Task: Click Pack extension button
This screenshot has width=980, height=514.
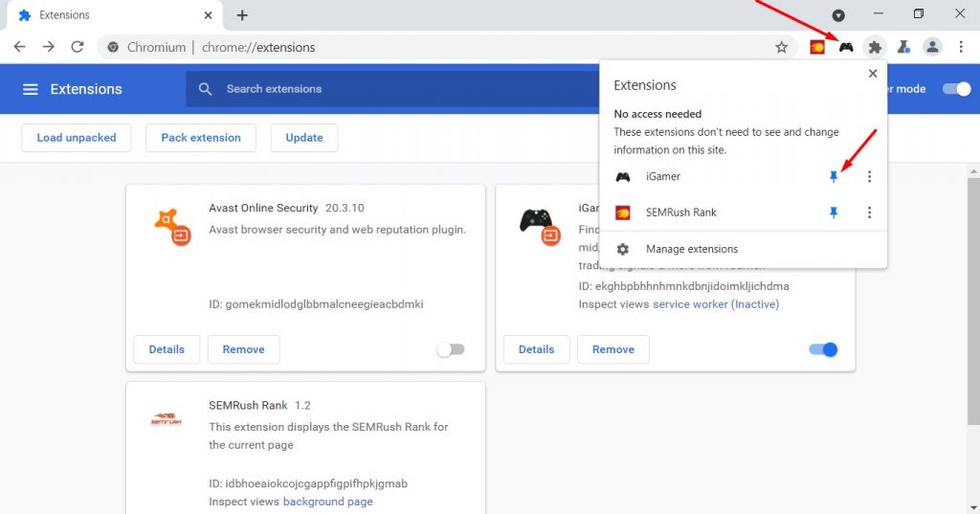Action: 201,138
